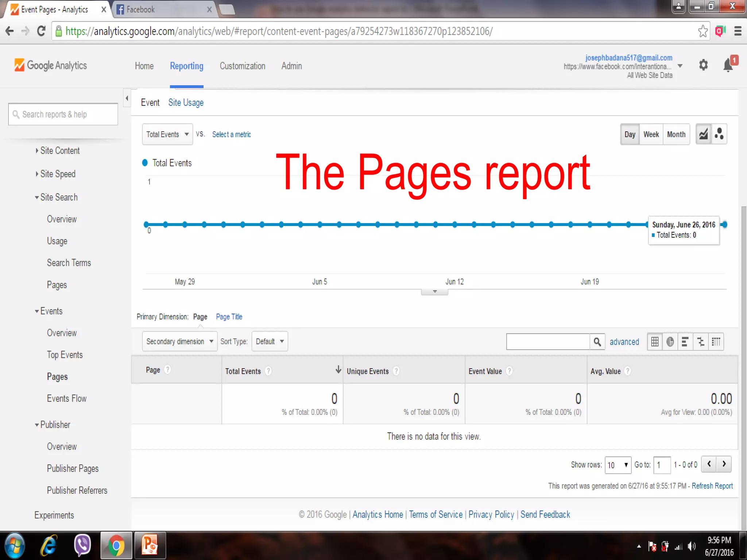This screenshot has width=747, height=560.
Task: Expand the chart annotations drawer arrow
Action: tap(434, 292)
